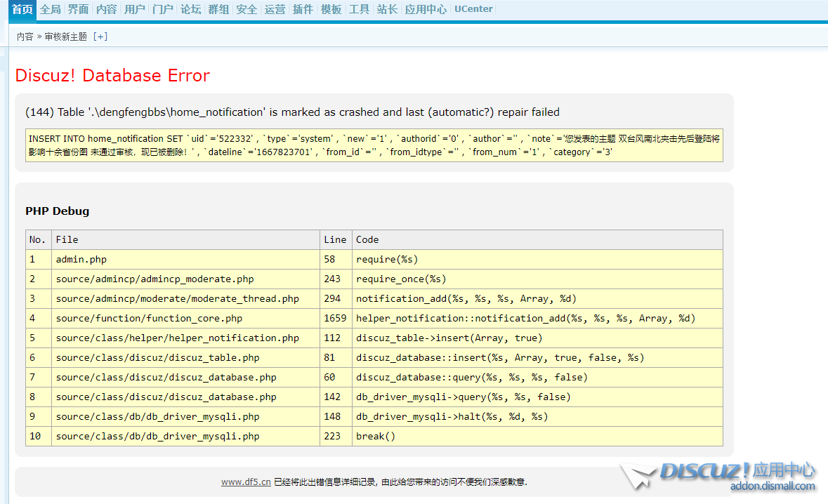Click source/admincp/moderate/moderate_thread.php cell
Viewport: 828px width, 504px height.
pyautogui.click(x=185, y=299)
